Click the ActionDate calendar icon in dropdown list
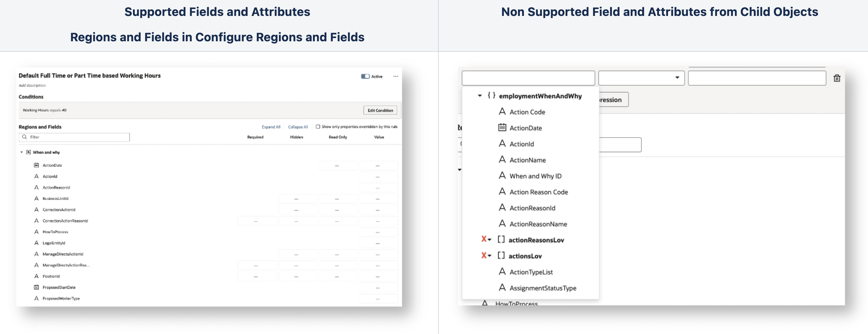This screenshot has height=334, width=868. click(x=502, y=128)
